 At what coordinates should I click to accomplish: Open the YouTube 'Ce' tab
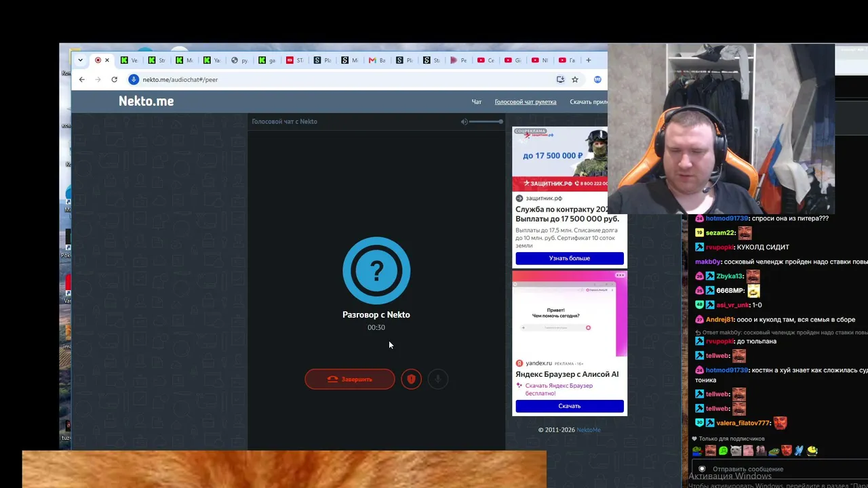[x=486, y=60]
